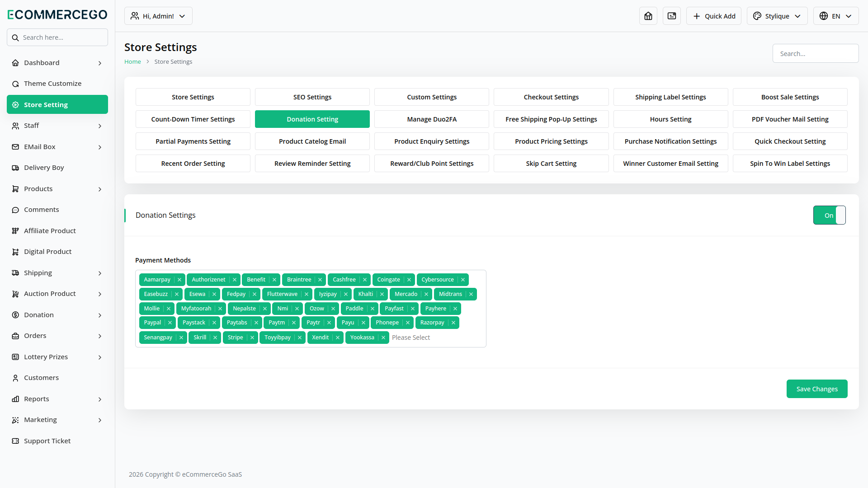Open the Hours Setting tab

click(670, 119)
